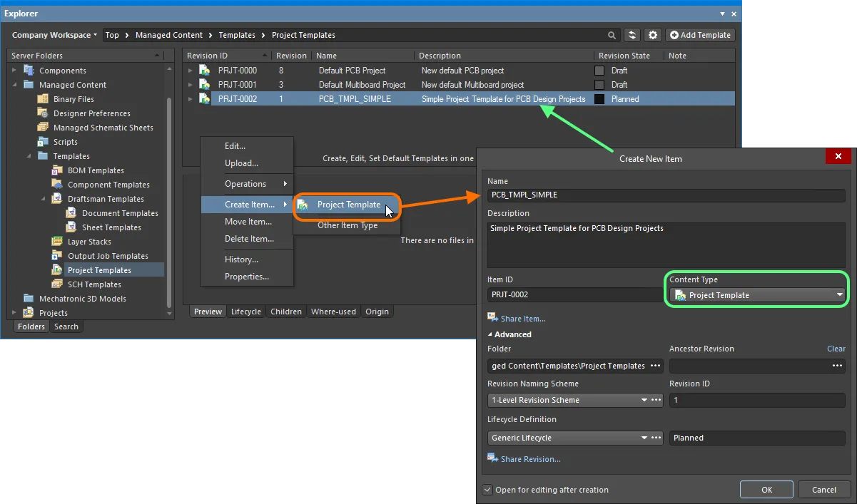Choose Properties... from the context menu
857x504 pixels.
[x=247, y=277]
